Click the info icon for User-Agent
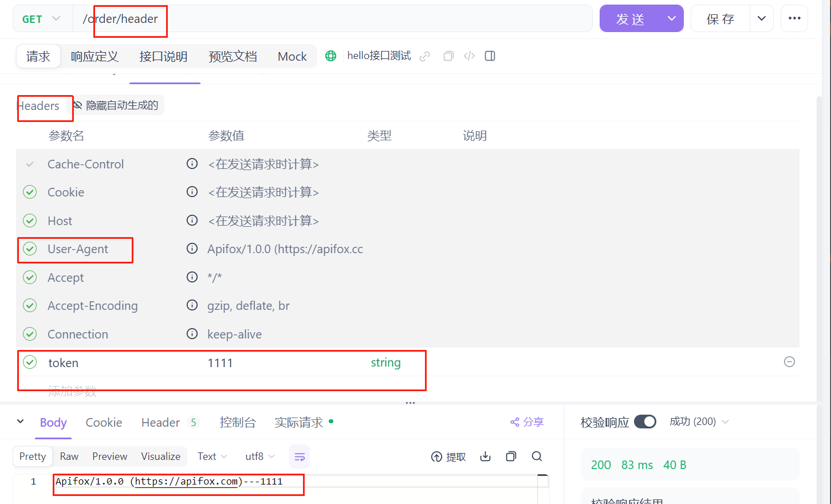The image size is (831, 504). point(192,249)
